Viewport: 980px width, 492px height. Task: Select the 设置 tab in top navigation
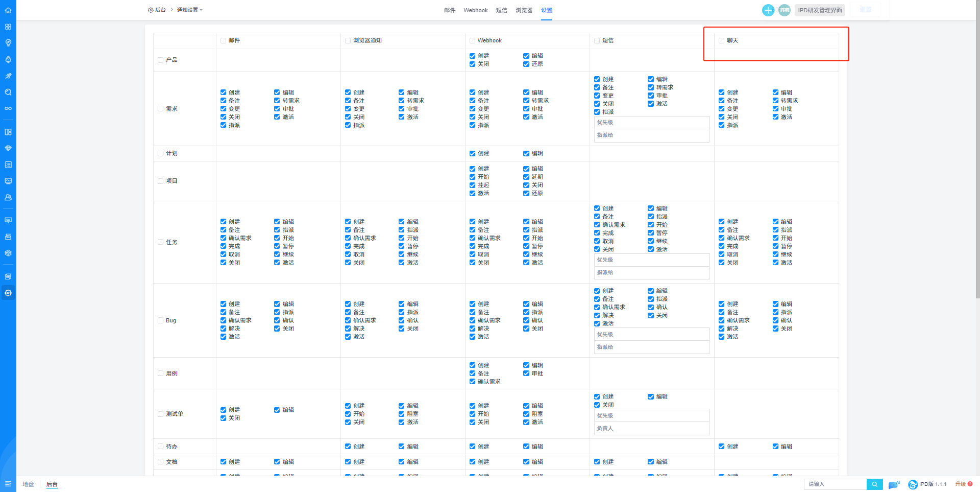coord(547,10)
